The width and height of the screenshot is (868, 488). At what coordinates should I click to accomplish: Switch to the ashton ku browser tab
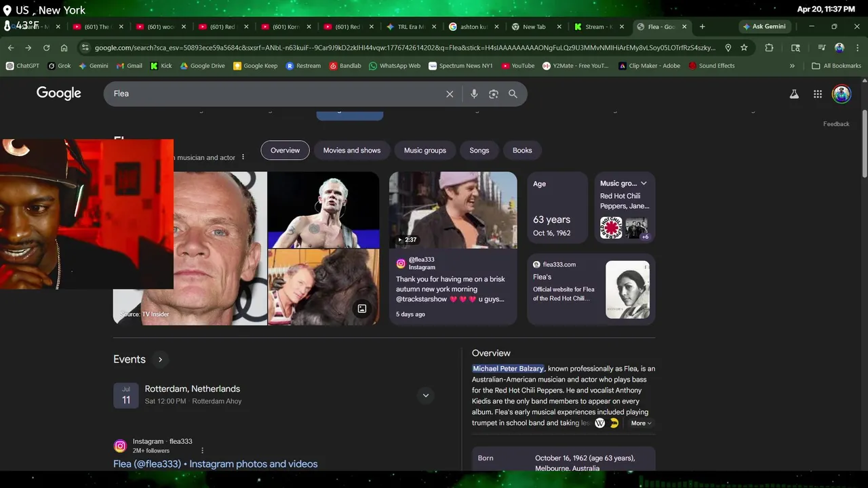pyautogui.click(x=473, y=26)
